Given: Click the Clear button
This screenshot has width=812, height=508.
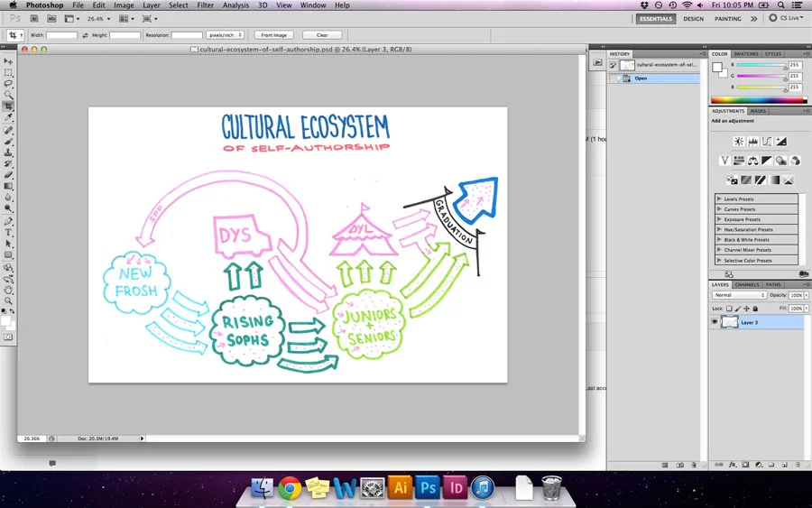Looking at the screenshot, I should click(x=322, y=35).
